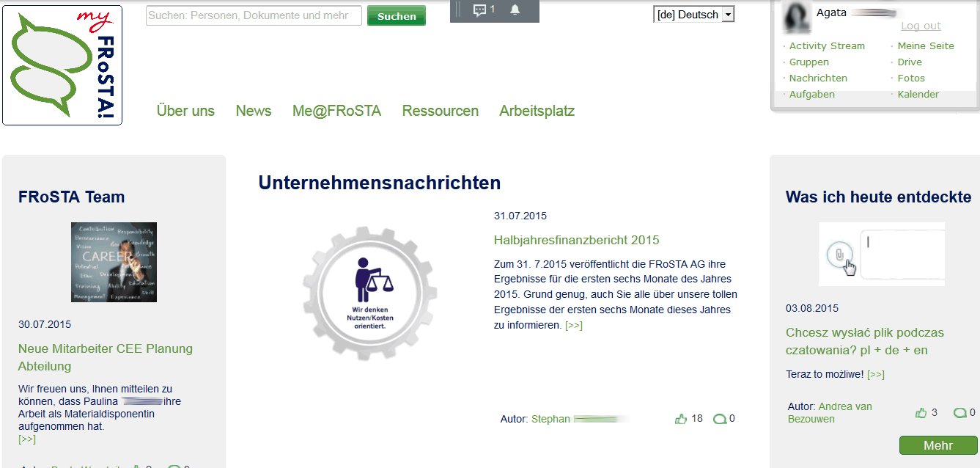Open comments icon on Chcesz wysłać plik post
The height and width of the screenshot is (468, 980).
pos(959,413)
